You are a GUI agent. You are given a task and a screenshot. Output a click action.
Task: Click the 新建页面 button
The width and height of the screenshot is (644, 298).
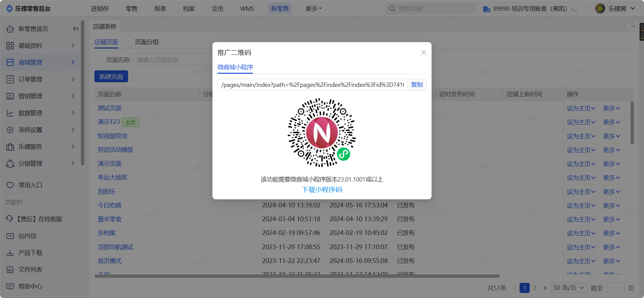(x=111, y=76)
